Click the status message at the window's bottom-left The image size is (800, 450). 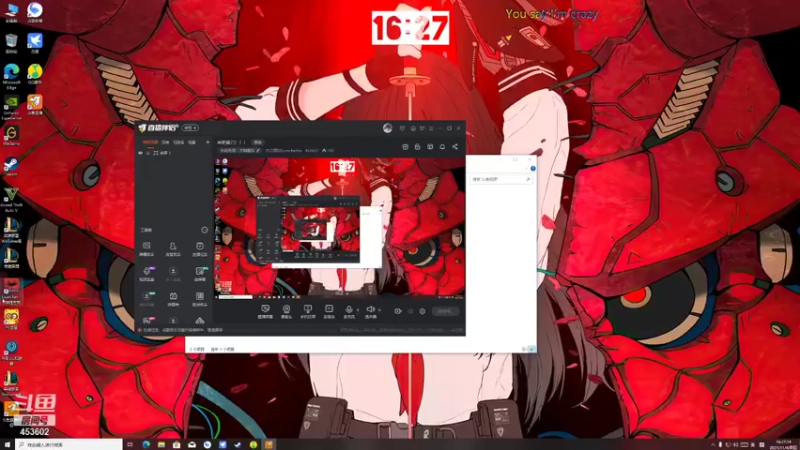tap(181, 330)
